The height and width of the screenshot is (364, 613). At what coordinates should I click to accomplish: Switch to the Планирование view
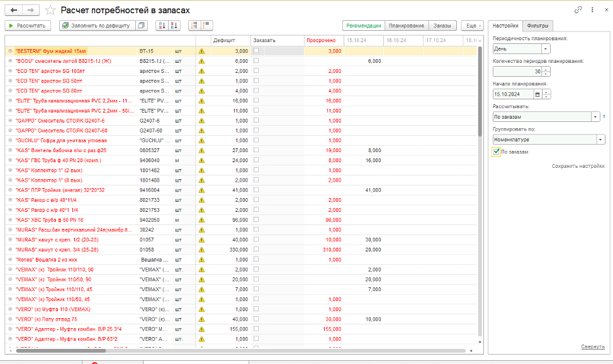click(x=406, y=26)
